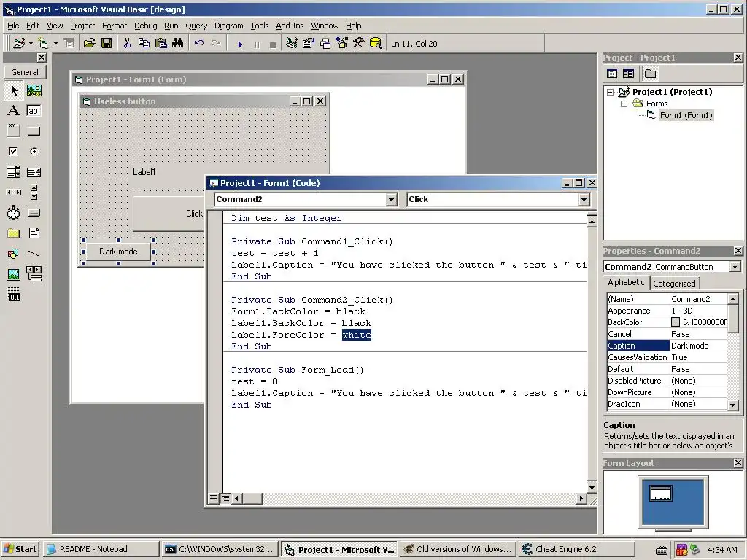Select the ComboBox tool

[14, 172]
